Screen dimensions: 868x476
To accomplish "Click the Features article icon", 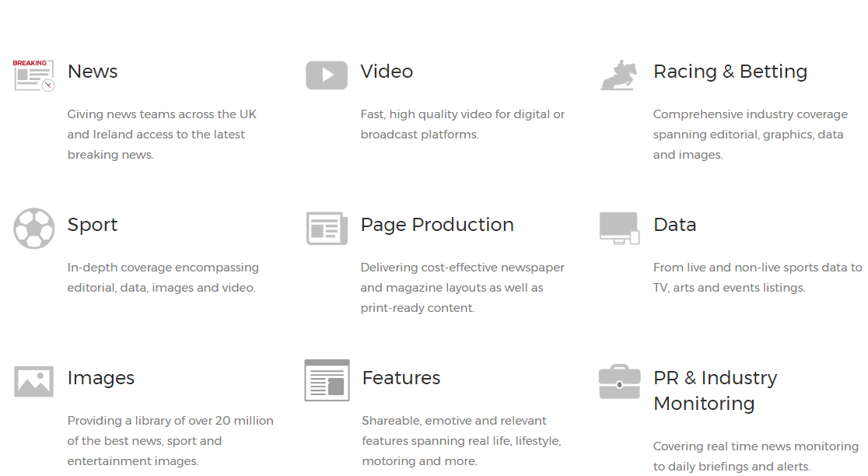I will (x=327, y=380).
